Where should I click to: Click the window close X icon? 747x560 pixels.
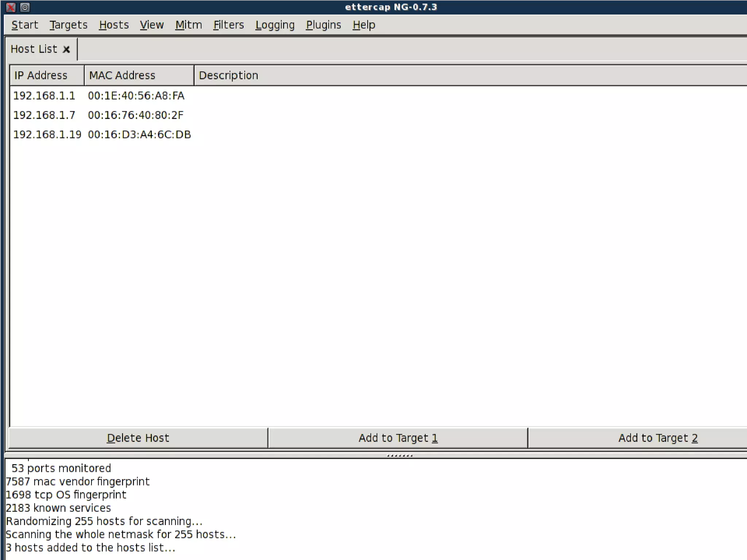coord(11,7)
